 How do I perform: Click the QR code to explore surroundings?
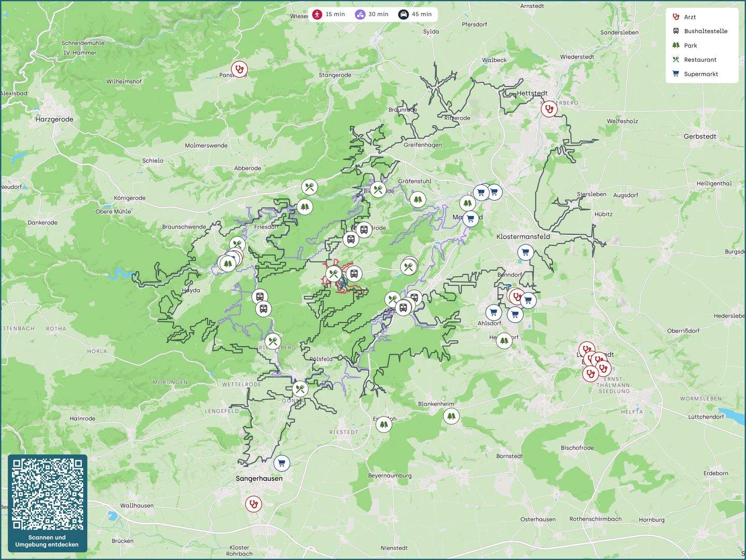click(x=47, y=494)
